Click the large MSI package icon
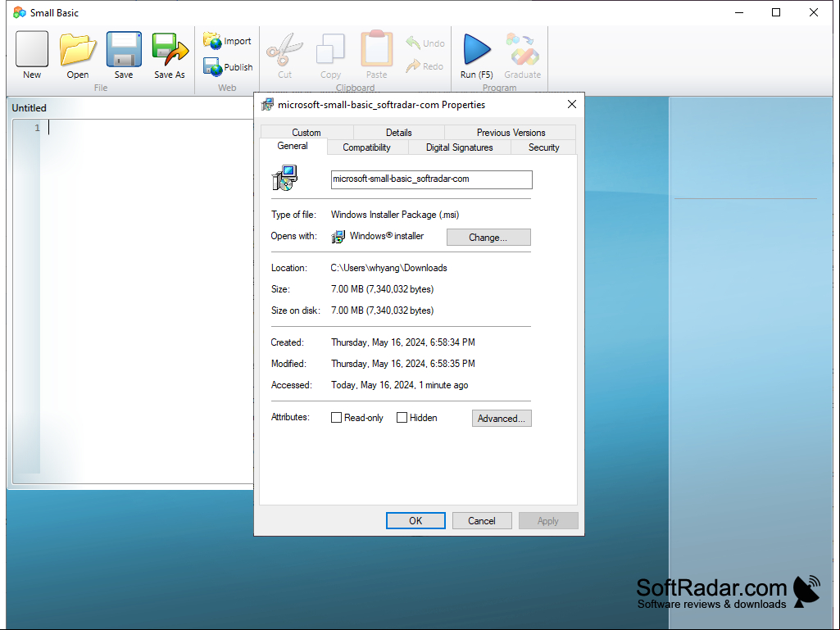Image resolution: width=840 pixels, height=630 pixels. pyautogui.click(x=284, y=178)
